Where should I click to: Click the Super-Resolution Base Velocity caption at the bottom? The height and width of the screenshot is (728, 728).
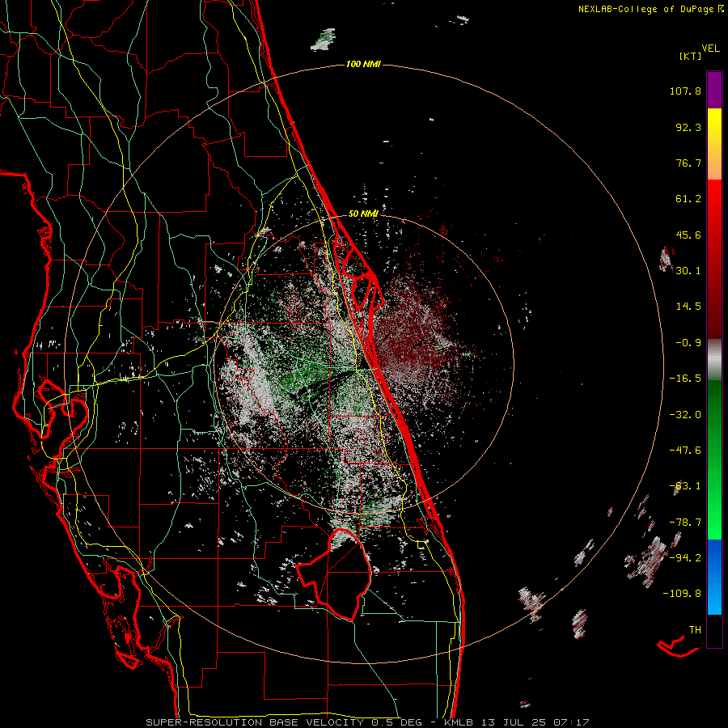(368, 722)
